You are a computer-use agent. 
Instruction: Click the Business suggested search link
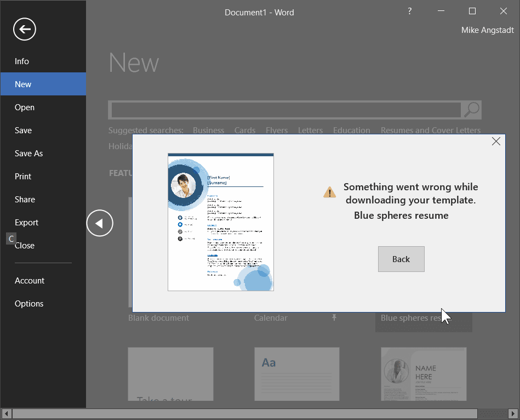click(208, 130)
